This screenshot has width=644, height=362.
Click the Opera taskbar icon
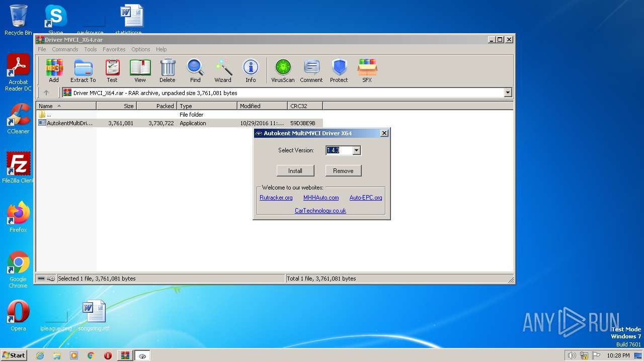coord(108,355)
